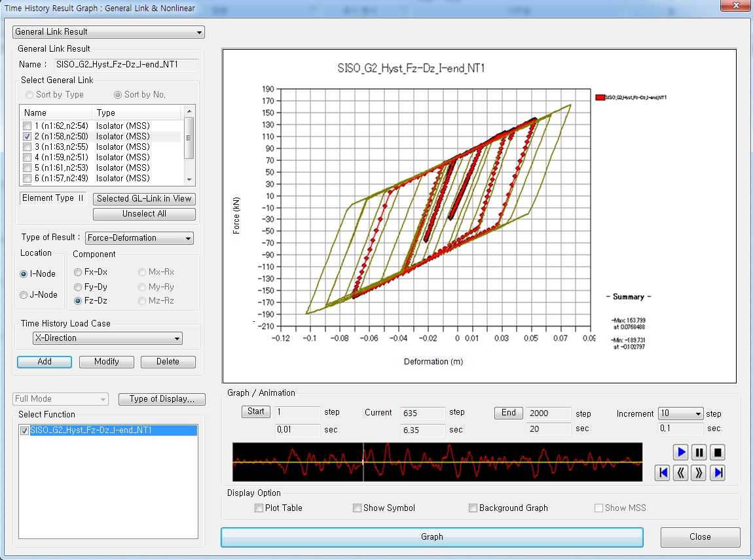
Task: Click Selected GL-Link in View
Action: pyautogui.click(x=144, y=198)
